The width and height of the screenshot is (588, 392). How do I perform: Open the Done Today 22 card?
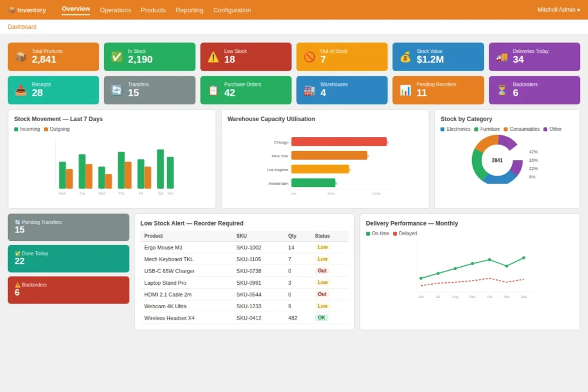tap(69, 259)
